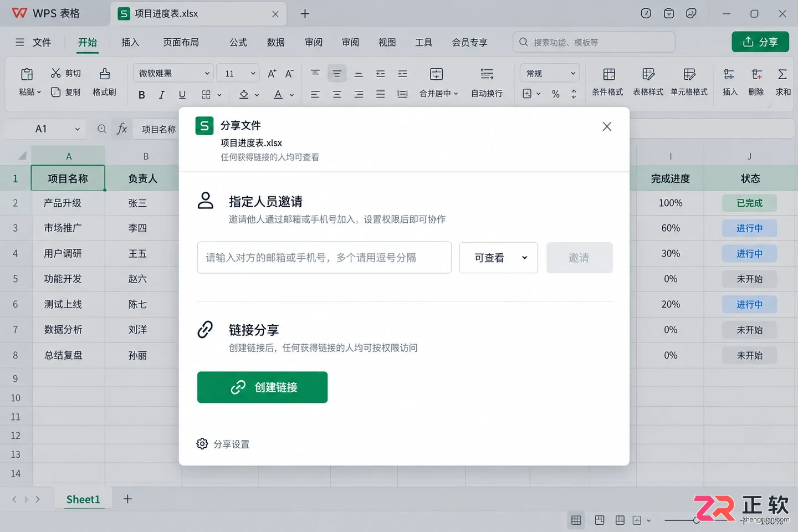Screen dimensions: 798x532
Task: Expand the 粘贴 paste options arrow
Action: [x=39, y=93]
